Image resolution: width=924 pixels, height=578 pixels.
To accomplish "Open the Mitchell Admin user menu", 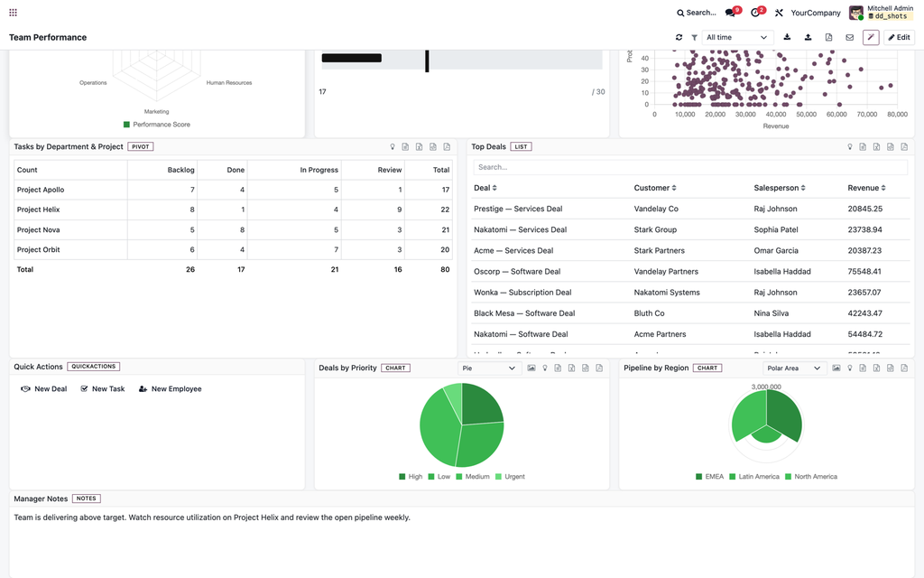I will (881, 13).
